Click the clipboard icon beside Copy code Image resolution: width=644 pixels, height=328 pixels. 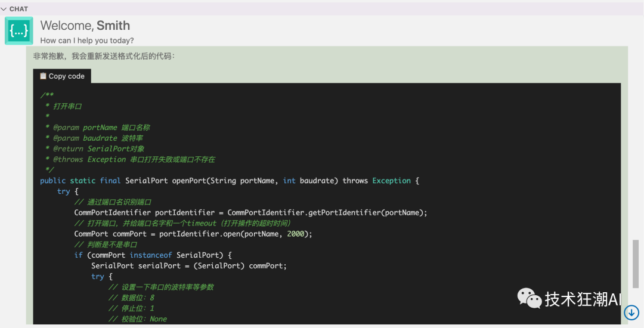point(43,76)
